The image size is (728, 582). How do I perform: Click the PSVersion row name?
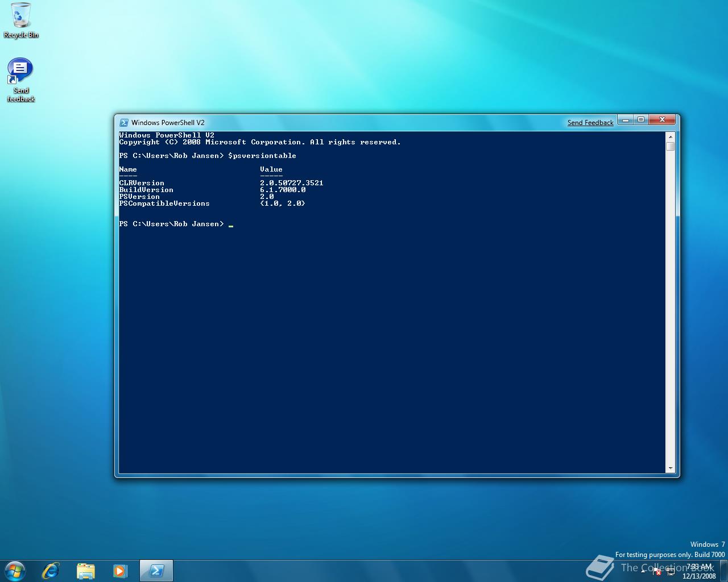[x=139, y=197]
